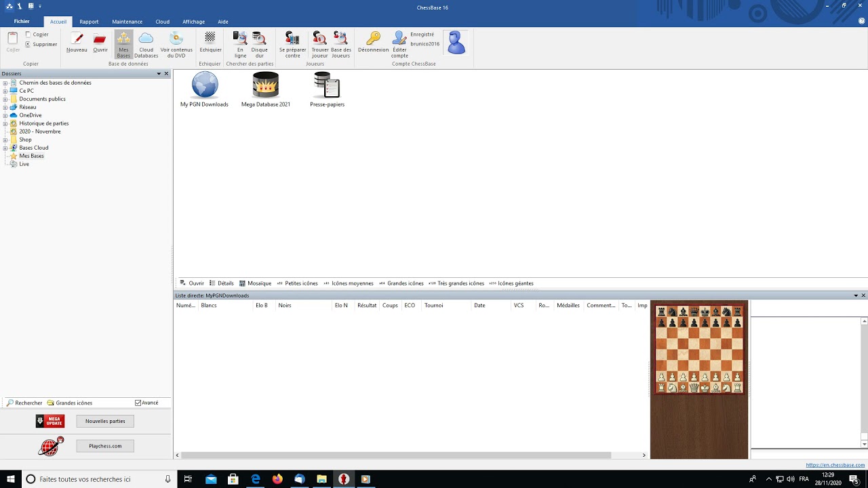Viewport: 868px width, 488px height.
Task: Click the Se préparer contre icon
Action: pyautogui.click(x=292, y=45)
